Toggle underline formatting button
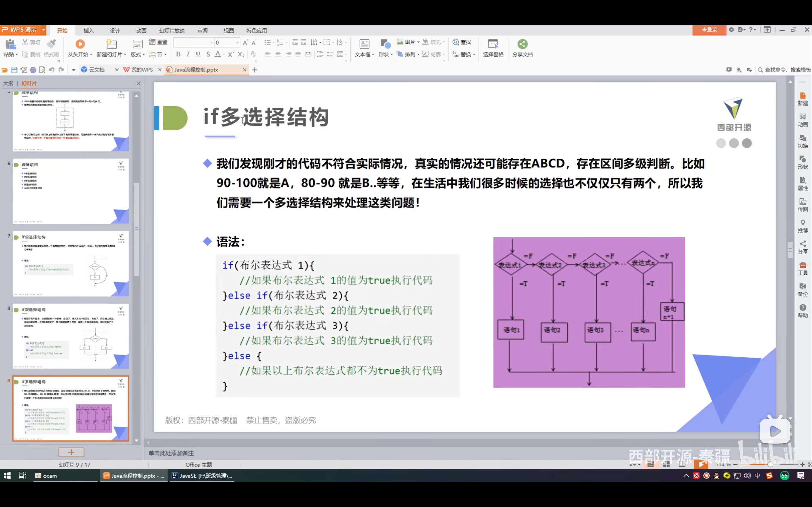This screenshot has width=812, height=507. click(198, 54)
